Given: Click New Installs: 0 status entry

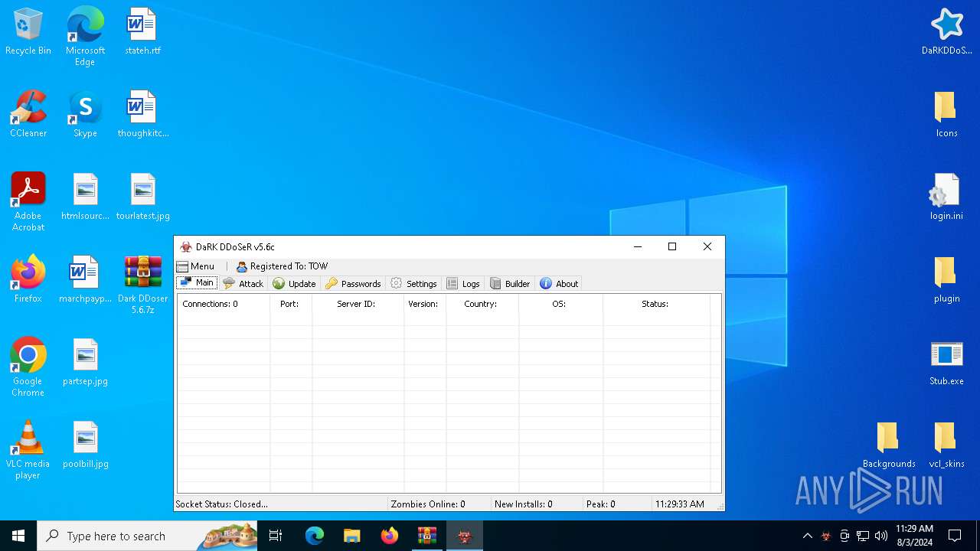Looking at the screenshot, I should (524, 504).
